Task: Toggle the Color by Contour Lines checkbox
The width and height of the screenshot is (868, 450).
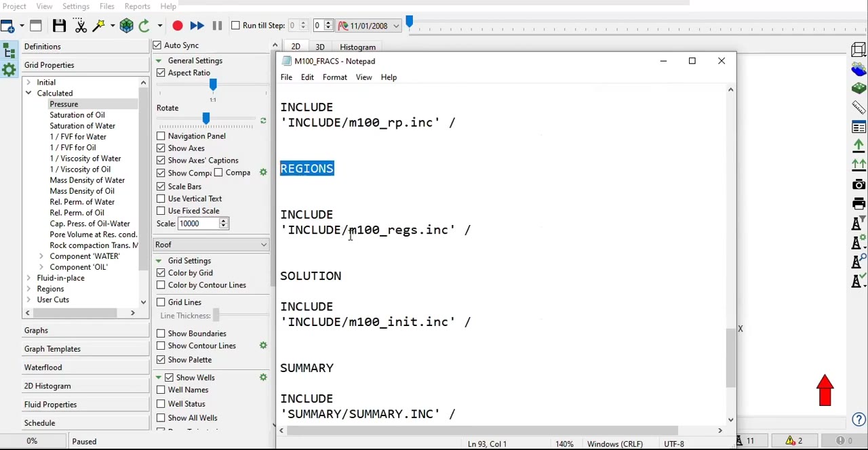Action: coord(161,285)
